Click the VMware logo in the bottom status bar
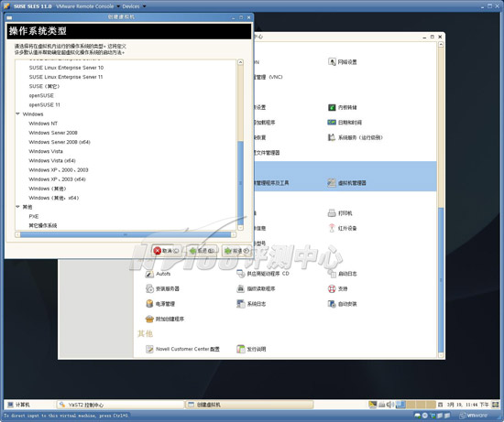Screen dimensions: 504x422 (x=475, y=416)
